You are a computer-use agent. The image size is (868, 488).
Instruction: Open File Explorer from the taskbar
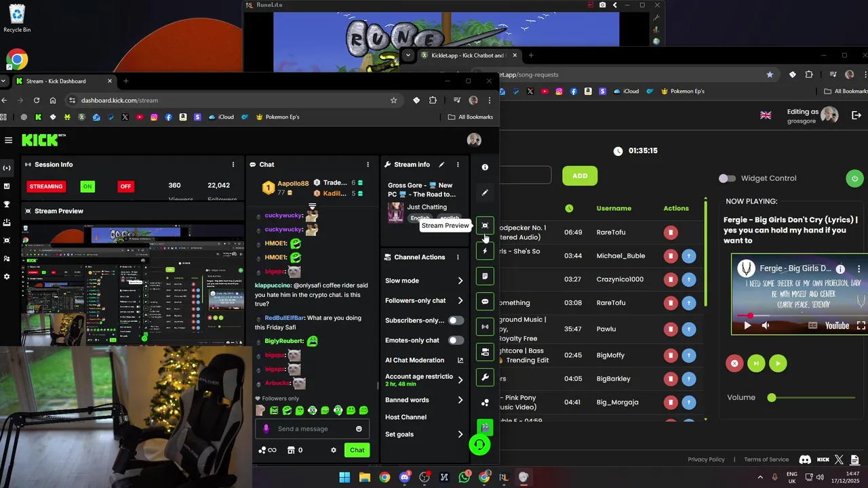pos(364,477)
